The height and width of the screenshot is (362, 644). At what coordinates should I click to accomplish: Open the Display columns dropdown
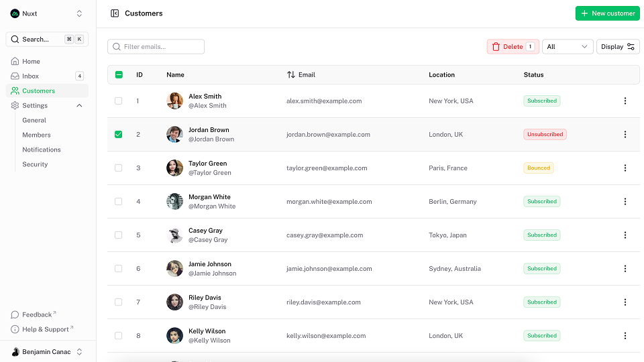pos(617,47)
